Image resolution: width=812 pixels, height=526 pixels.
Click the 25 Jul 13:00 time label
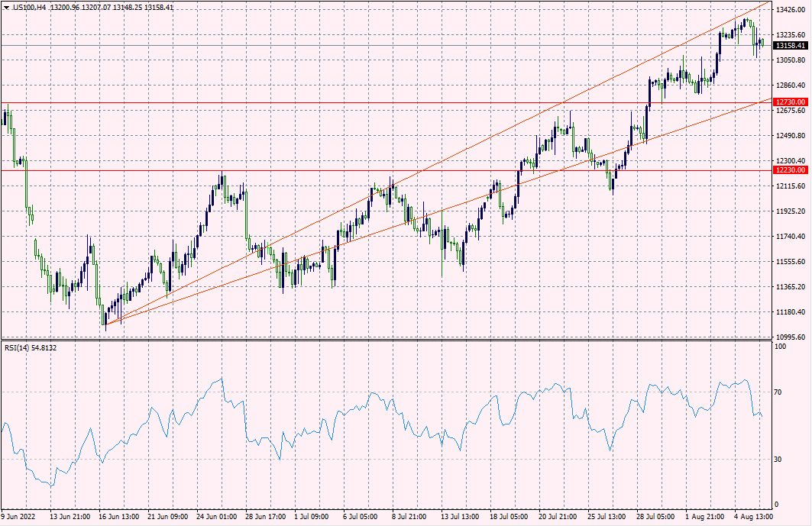[x=607, y=517]
